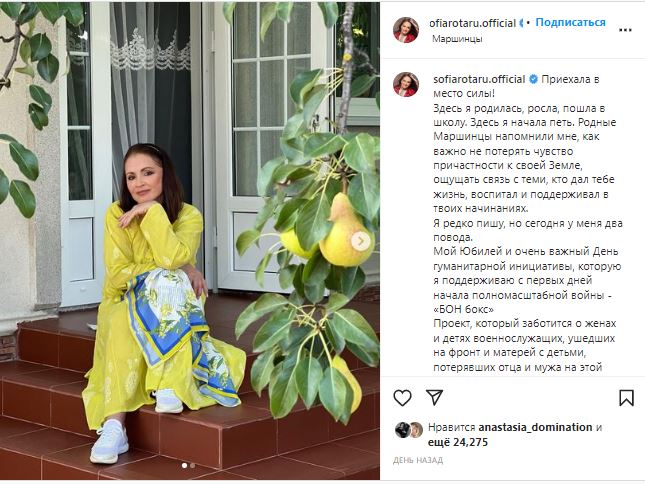Open sofiarotaru.official username in caption
The width and height of the screenshot is (645, 484).
tap(479, 79)
